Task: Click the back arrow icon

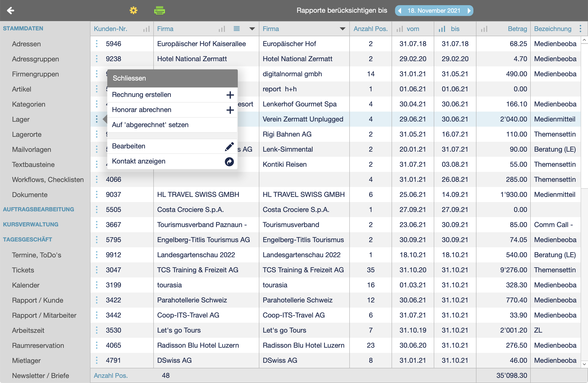Action: [x=10, y=10]
